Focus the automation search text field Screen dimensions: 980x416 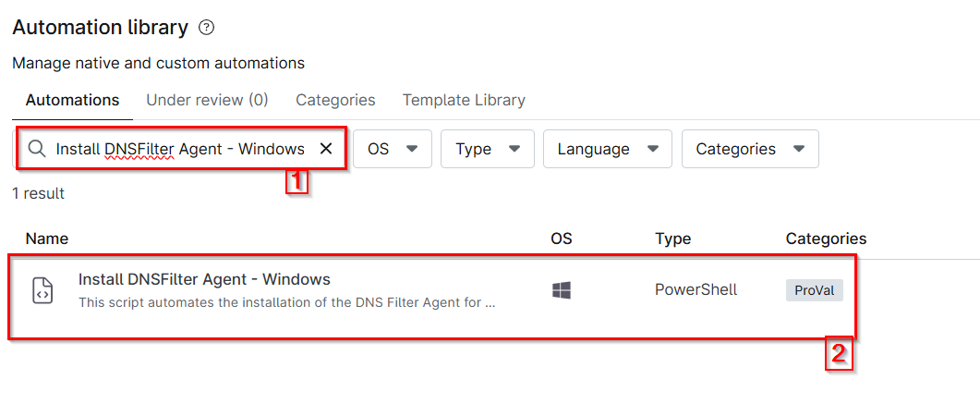click(180, 149)
